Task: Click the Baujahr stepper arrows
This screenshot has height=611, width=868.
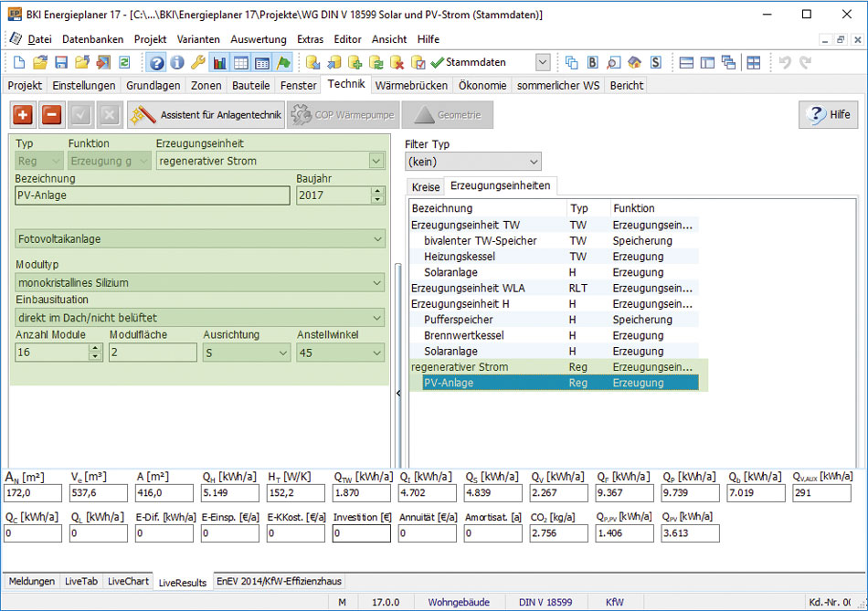Action: [x=377, y=195]
